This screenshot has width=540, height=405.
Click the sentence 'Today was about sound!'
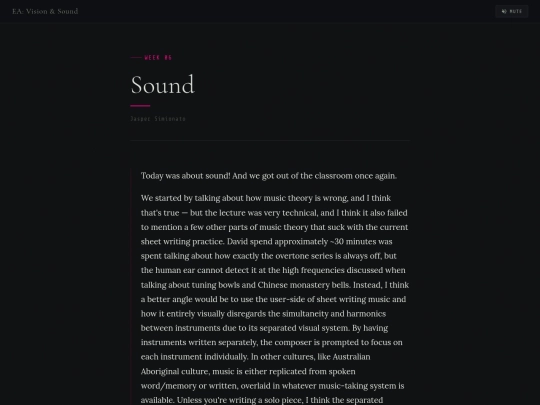(x=186, y=176)
